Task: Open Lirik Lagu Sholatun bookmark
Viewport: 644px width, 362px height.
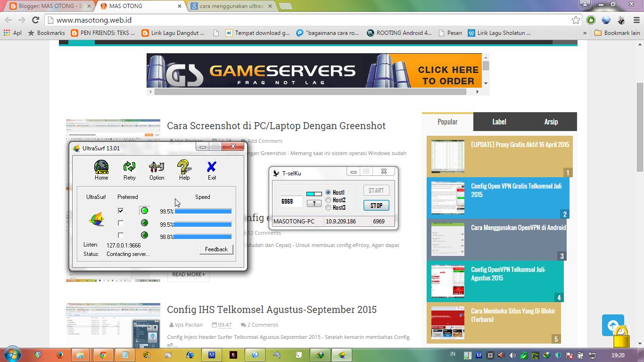Action: coord(499,33)
